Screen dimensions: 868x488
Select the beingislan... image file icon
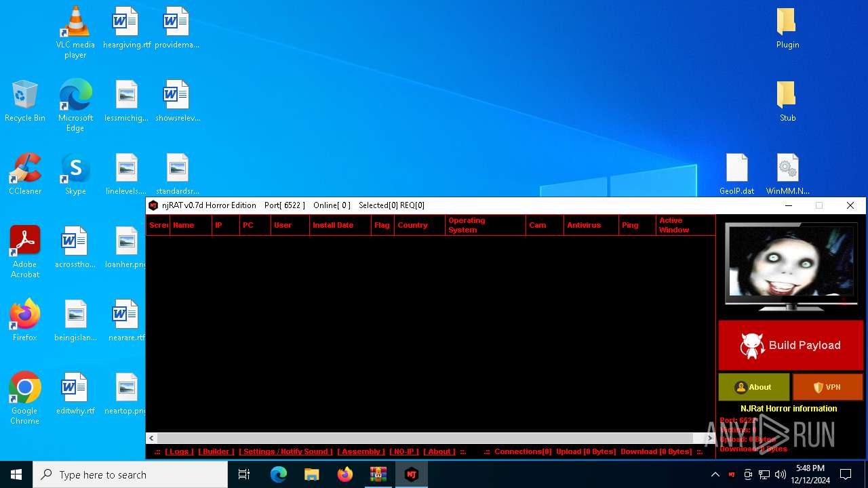coord(75,321)
